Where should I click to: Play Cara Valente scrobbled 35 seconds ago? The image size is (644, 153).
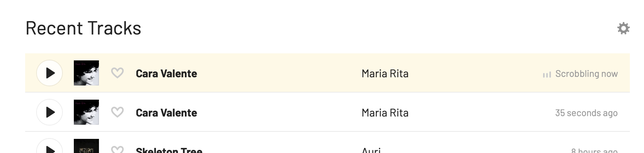49,112
